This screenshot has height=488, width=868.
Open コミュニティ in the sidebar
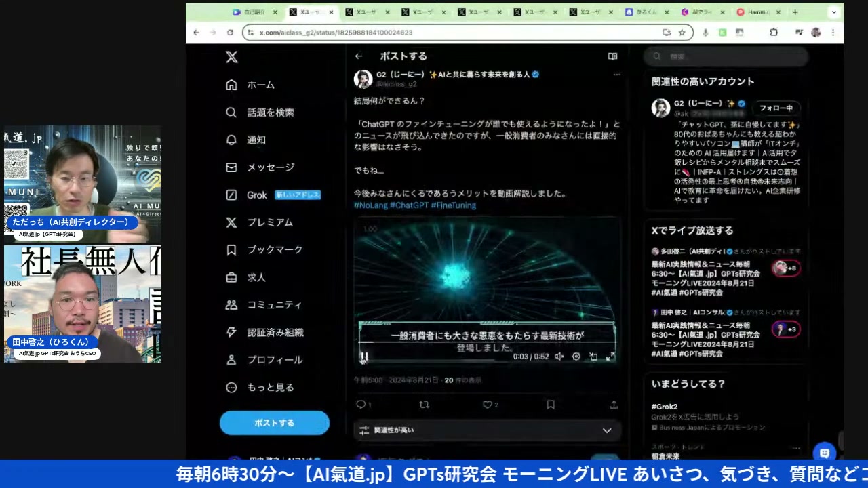point(263,305)
